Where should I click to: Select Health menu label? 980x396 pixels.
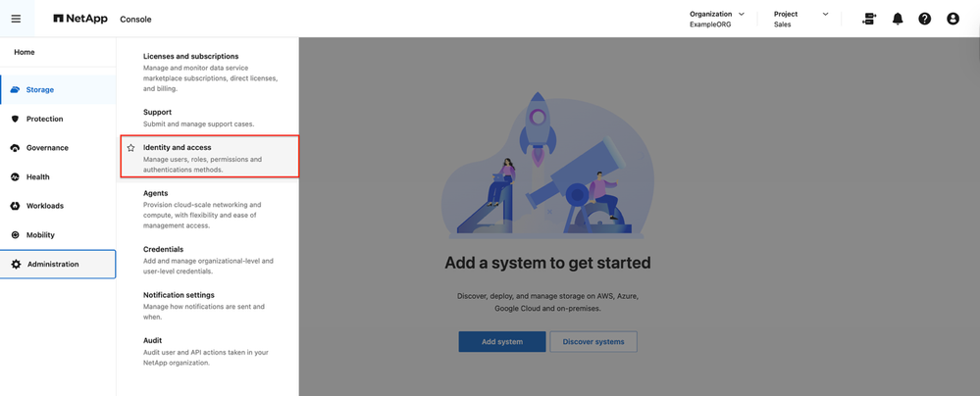37,176
